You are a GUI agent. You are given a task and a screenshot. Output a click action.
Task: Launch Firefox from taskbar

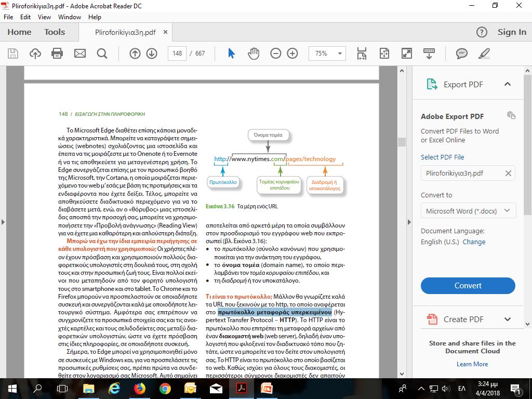139,389
